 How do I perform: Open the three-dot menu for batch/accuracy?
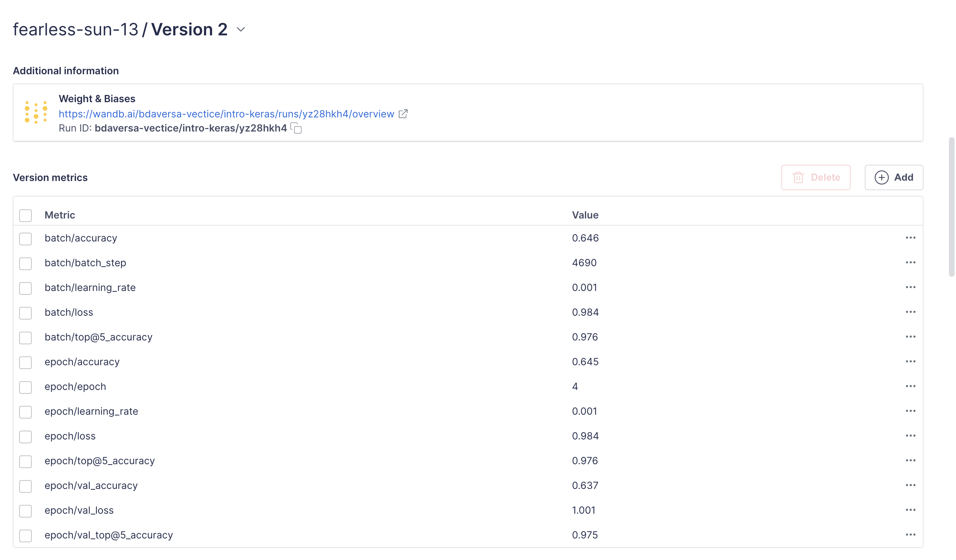(x=910, y=238)
